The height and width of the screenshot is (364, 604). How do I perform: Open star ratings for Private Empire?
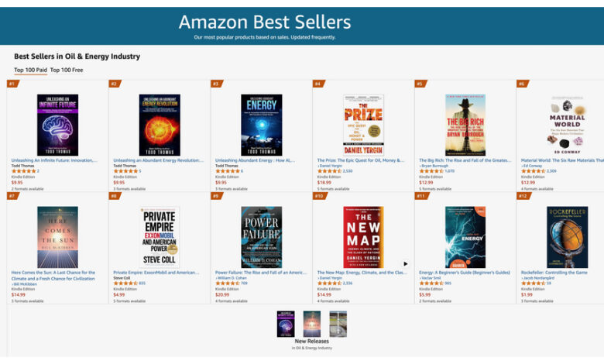pyautogui.click(x=125, y=283)
